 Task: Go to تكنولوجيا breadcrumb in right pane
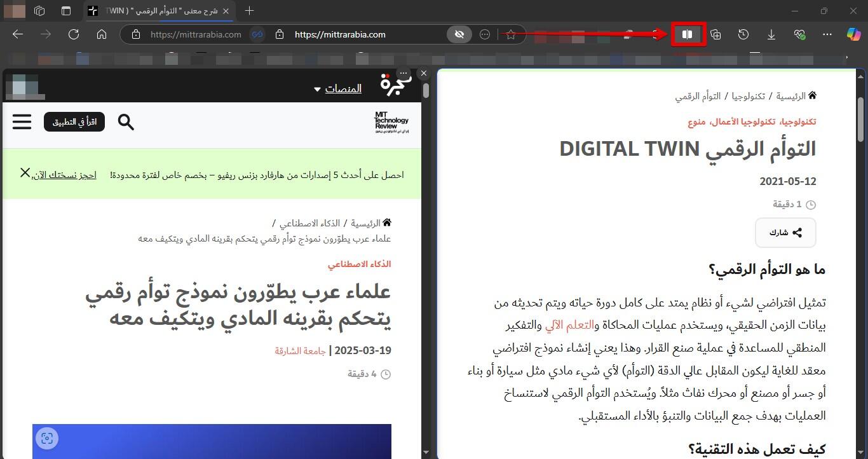pos(747,96)
